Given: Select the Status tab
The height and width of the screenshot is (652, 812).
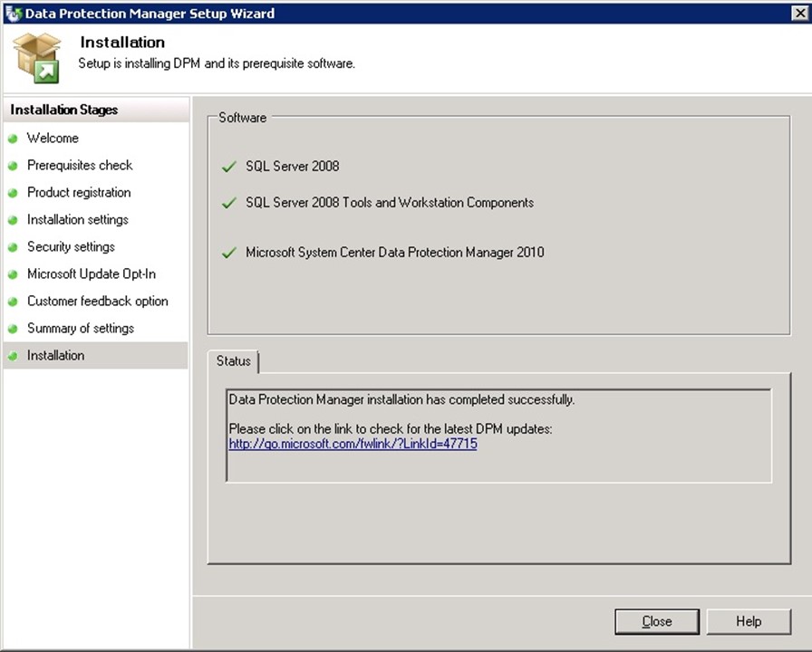Looking at the screenshot, I should (x=233, y=361).
